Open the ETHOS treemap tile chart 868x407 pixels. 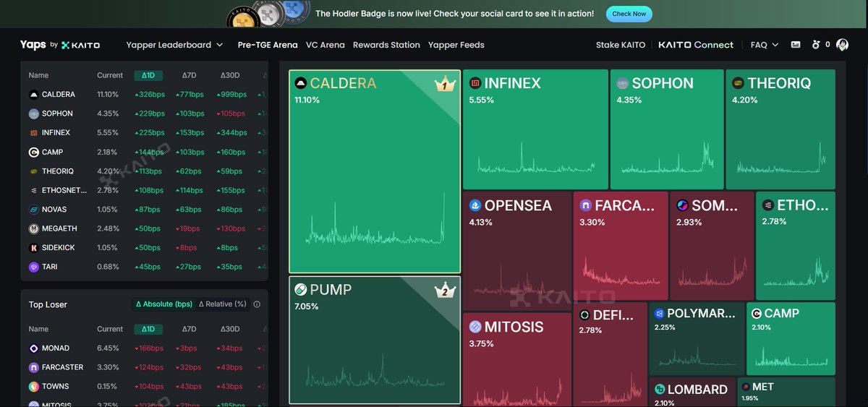(x=796, y=247)
